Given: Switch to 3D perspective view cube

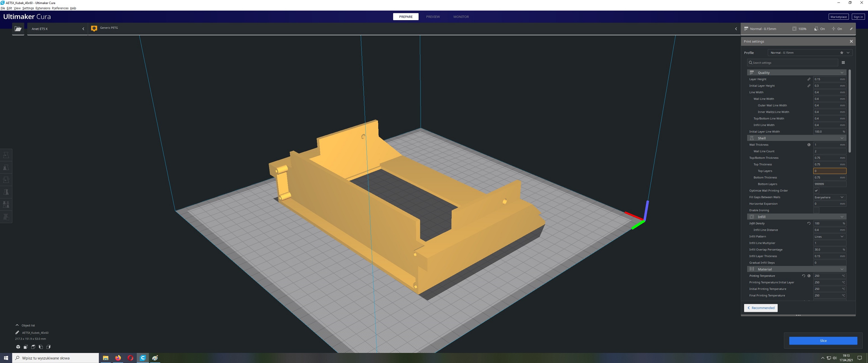Looking at the screenshot, I should click(x=18, y=347).
